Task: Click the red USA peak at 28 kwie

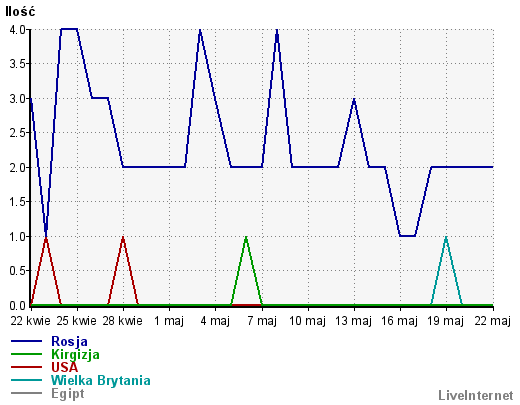Action: click(x=123, y=237)
